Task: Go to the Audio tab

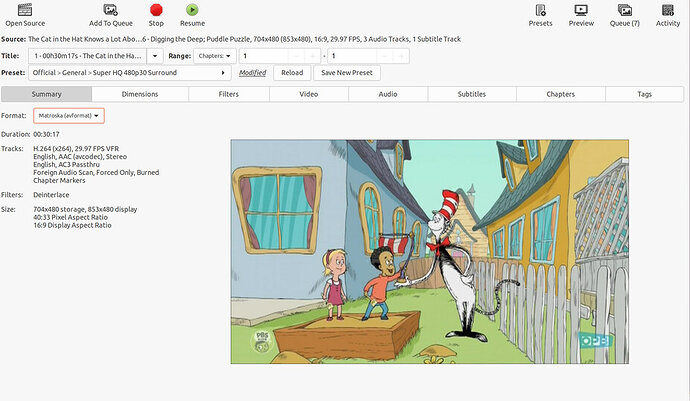Action: coord(388,94)
